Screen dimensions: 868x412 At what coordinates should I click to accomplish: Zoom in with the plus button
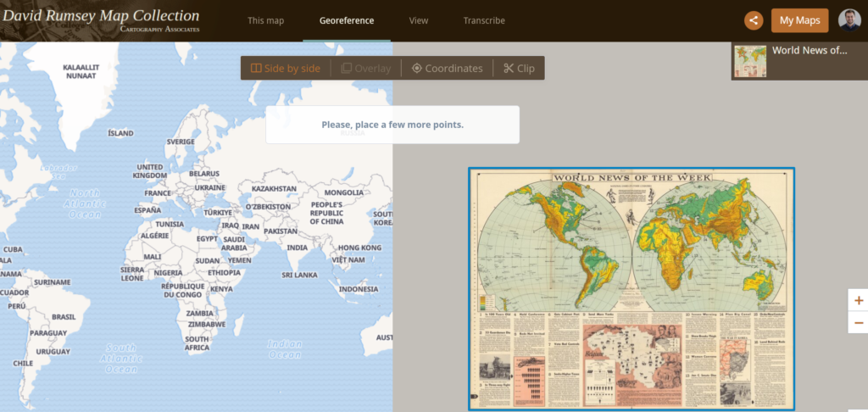tap(859, 301)
